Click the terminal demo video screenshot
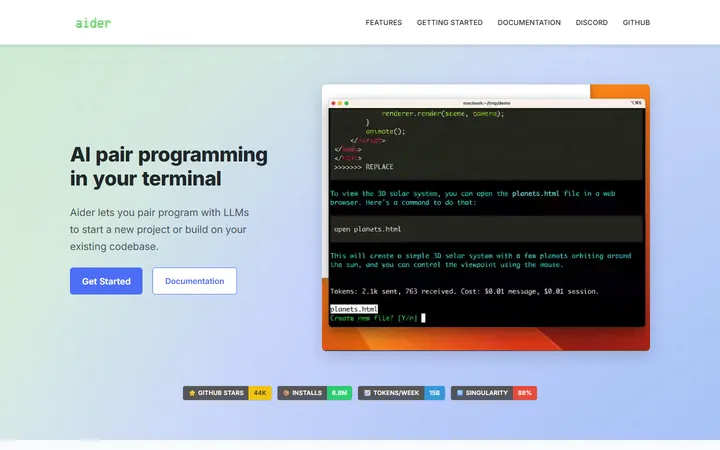The image size is (720, 450). click(x=486, y=218)
